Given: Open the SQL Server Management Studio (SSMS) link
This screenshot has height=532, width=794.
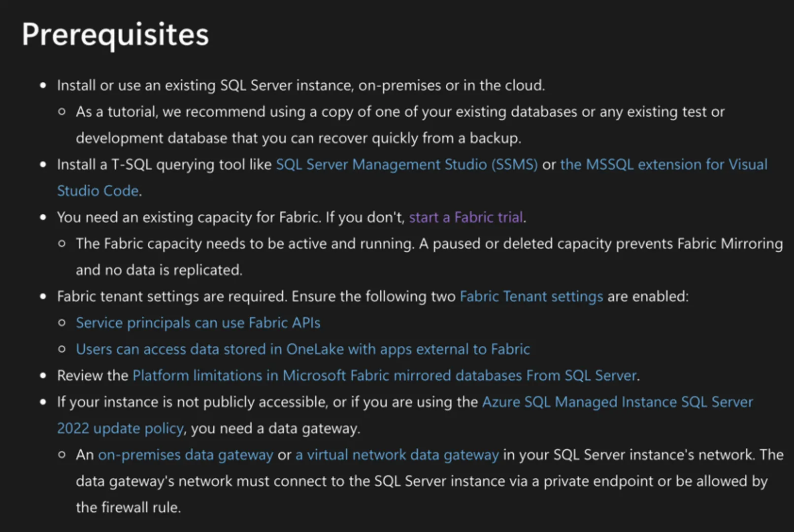Looking at the screenshot, I should (x=406, y=165).
